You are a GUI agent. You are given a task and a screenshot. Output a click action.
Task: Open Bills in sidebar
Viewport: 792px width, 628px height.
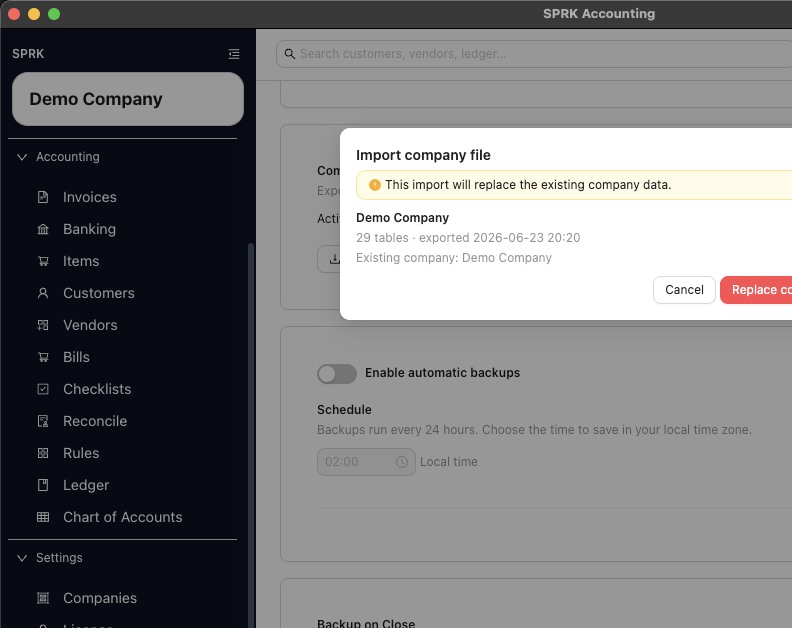[76, 357]
